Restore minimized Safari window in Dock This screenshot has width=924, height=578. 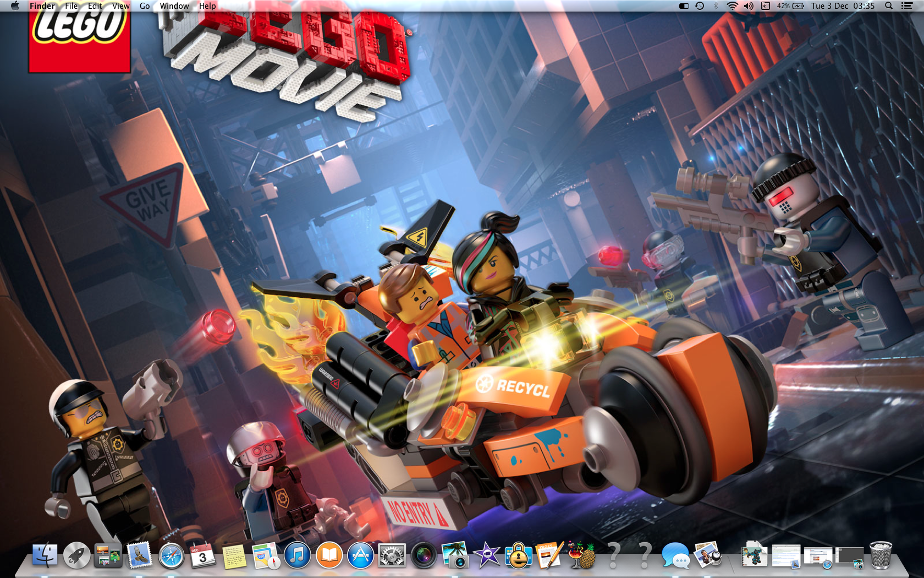818,557
